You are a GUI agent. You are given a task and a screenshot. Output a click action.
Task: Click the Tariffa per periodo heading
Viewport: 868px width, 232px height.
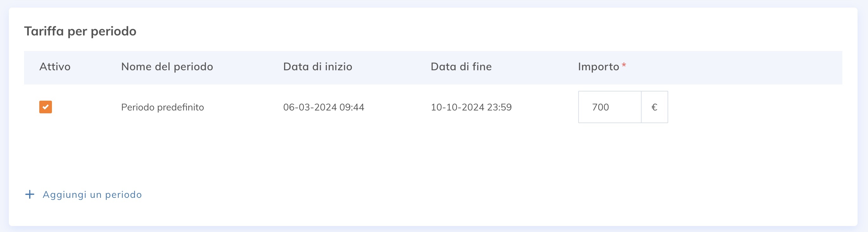80,31
